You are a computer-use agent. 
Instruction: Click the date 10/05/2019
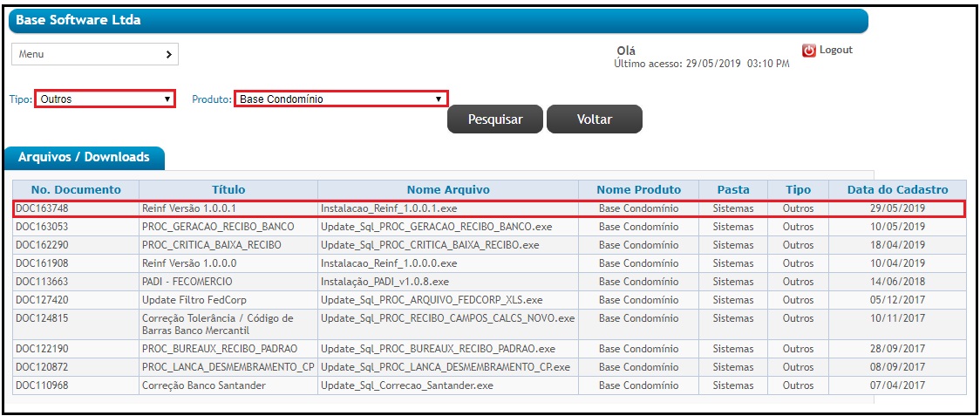pyautogui.click(x=897, y=227)
